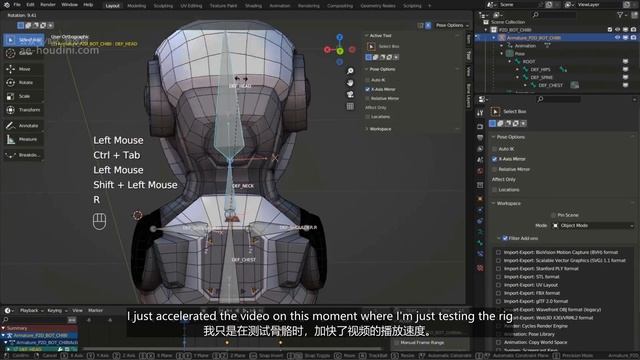The width and height of the screenshot is (640, 360).
Task: Switch to the Modeling workspace tab
Action: pos(137,6)
